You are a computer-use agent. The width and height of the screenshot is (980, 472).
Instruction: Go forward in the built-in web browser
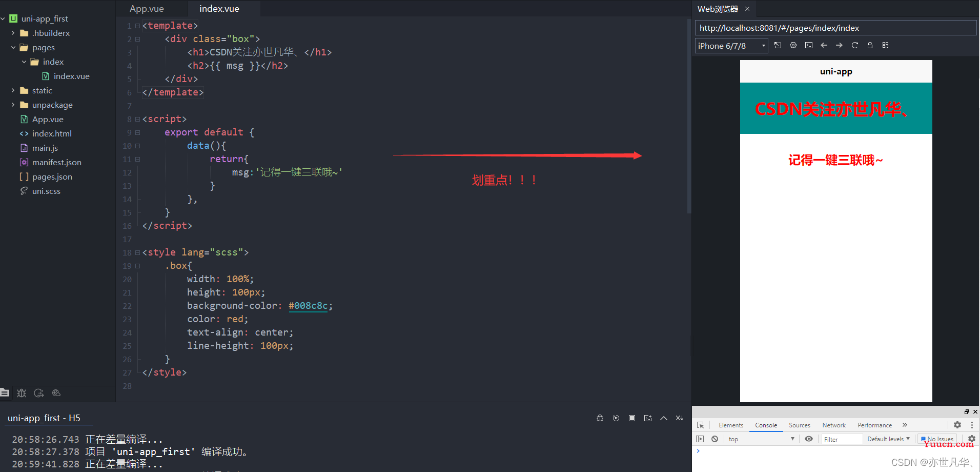pos(839,45)
